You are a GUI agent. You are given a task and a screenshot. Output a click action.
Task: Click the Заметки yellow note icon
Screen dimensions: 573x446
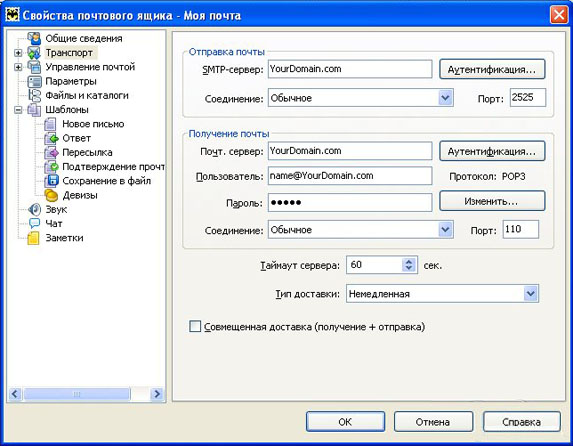point(33,238)
